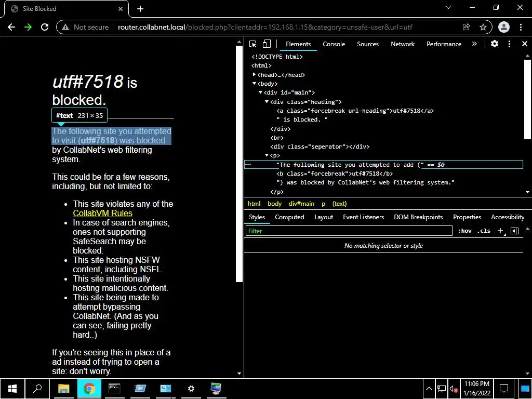
Task: Open File Explorer from taskbar
Action: [63, 389]
